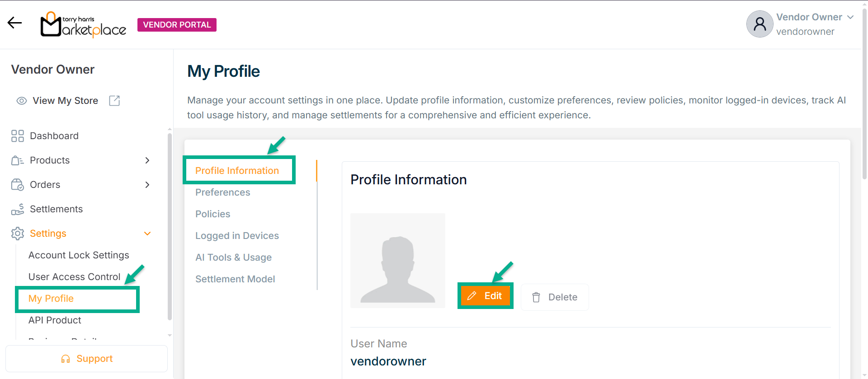Open the Vendor Owner account dropdown
Image resolution: width=868 pixels, height=379 pixels.
pos(850,17)
